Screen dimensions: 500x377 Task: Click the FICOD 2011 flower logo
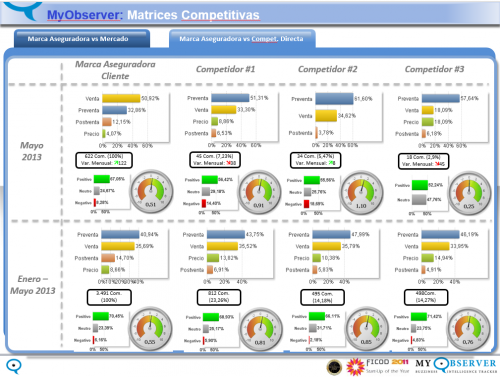point(355,367)
